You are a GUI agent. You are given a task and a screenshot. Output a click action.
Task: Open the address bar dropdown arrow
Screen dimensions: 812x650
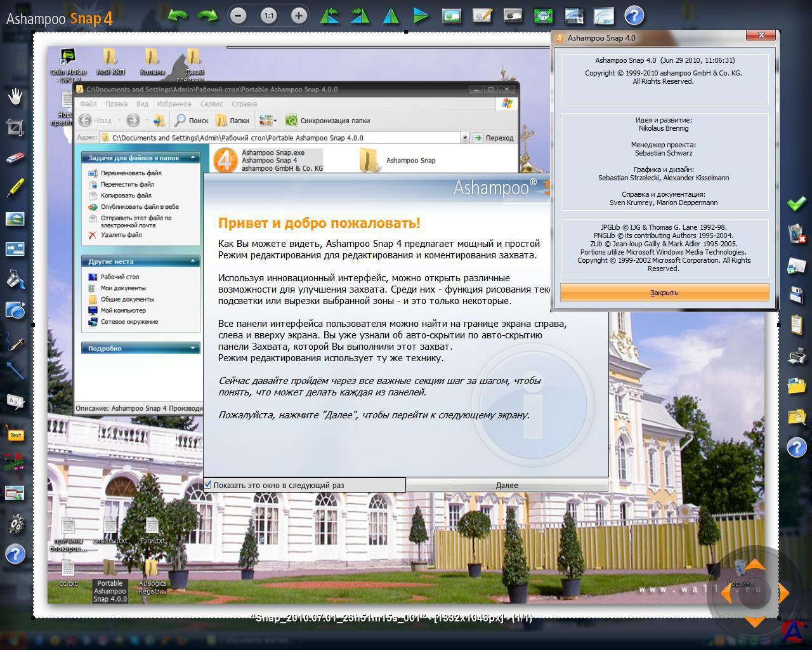tap(464, 138)
